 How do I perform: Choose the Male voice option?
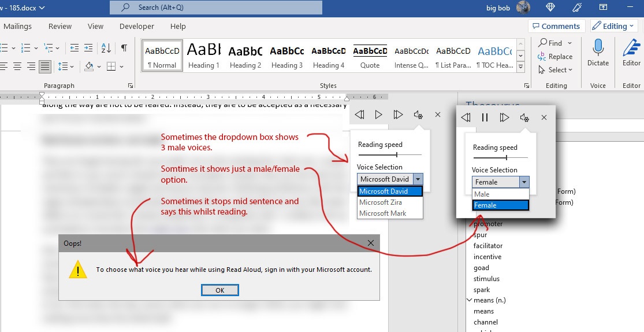tap(500, 194)
